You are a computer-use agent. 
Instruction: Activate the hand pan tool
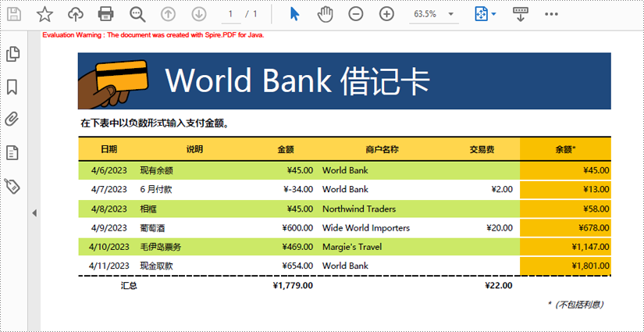[325, 14]
